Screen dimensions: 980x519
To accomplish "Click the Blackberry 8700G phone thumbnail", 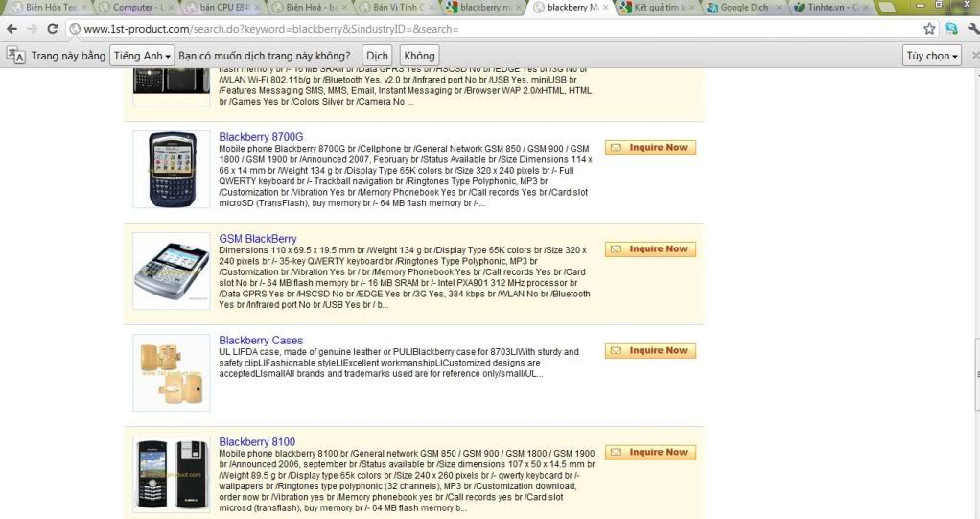I will (172, 169).
